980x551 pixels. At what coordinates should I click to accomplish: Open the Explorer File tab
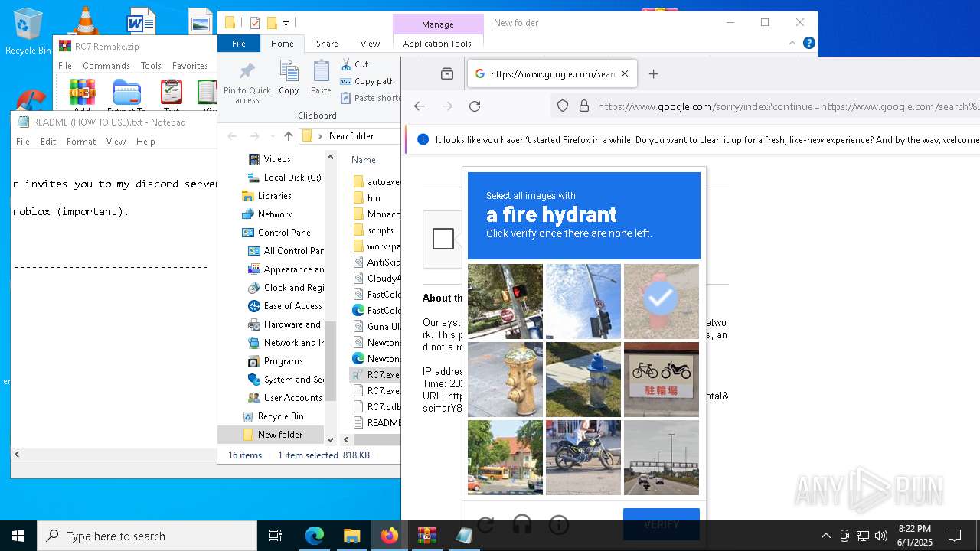[x=239, y=44]
